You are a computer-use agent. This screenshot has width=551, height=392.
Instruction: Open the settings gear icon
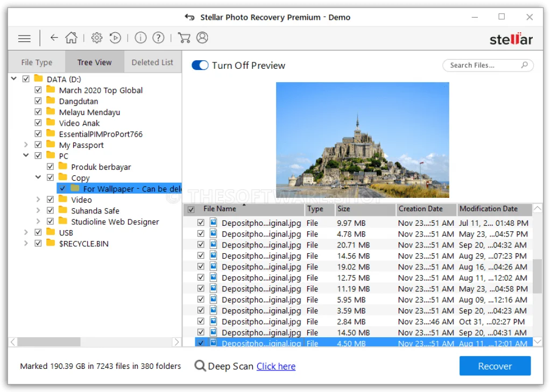tap(97, 38)
